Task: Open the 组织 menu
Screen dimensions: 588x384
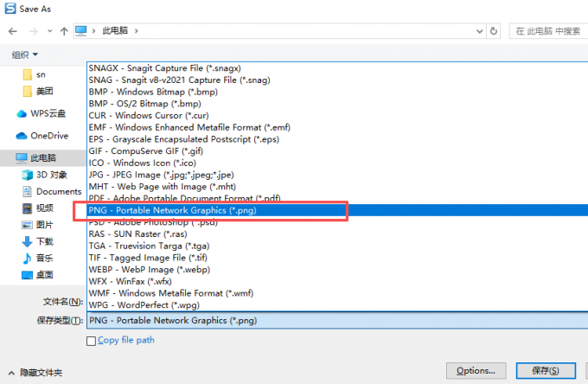Action: [25, 54]
